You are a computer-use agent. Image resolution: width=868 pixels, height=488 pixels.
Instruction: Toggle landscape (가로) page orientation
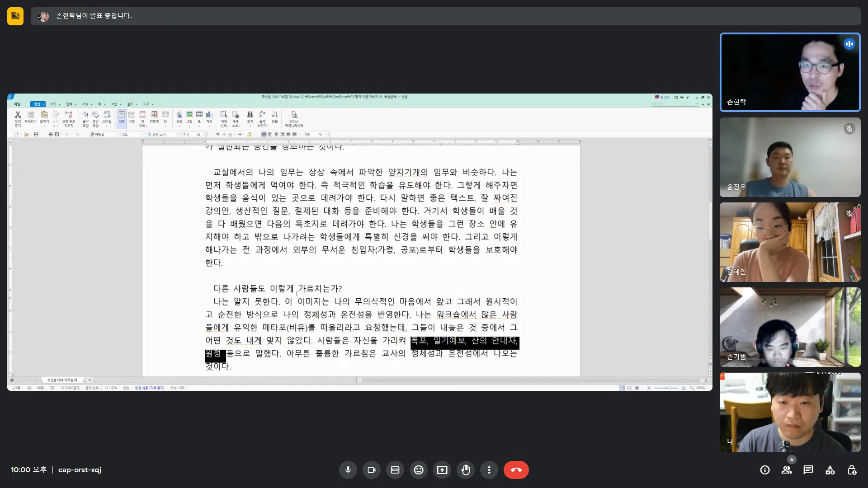tap(132, 117)
